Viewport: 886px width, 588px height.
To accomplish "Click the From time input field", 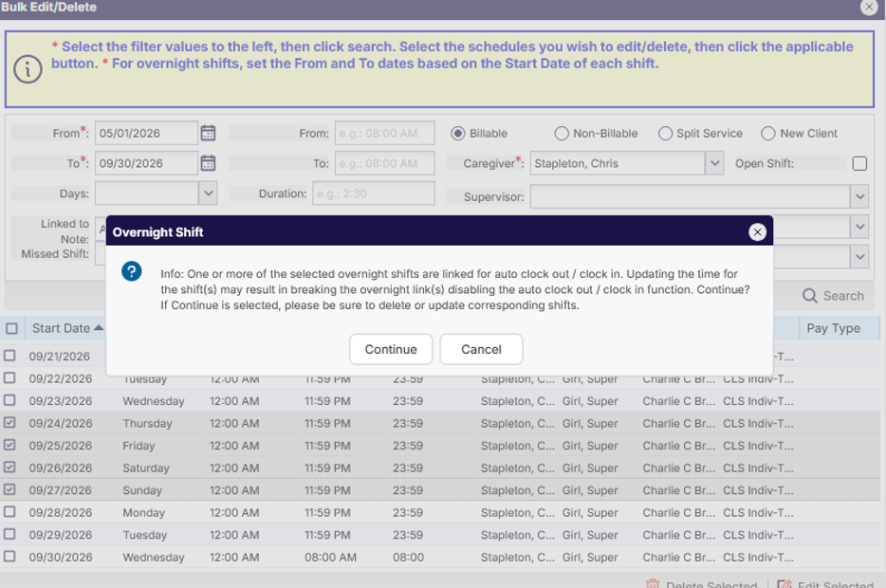I will (x=385, y=134).
